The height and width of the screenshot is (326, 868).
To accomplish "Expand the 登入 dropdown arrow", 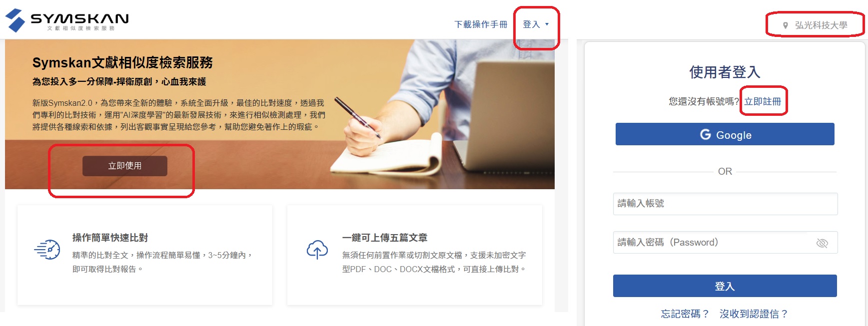I will (x=547, y=24).
